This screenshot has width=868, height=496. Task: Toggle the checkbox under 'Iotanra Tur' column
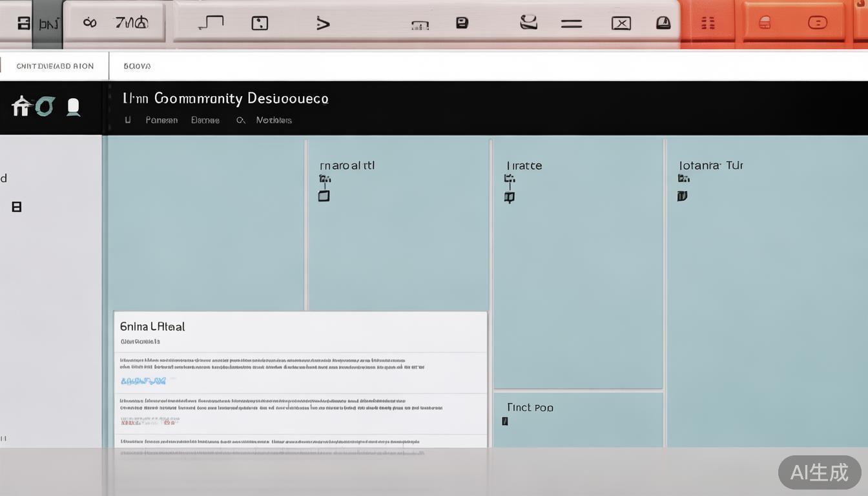682,196
